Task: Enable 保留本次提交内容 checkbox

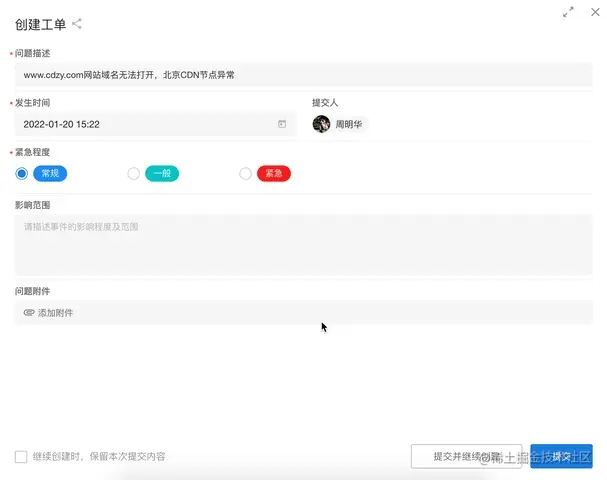Action: 21,457
